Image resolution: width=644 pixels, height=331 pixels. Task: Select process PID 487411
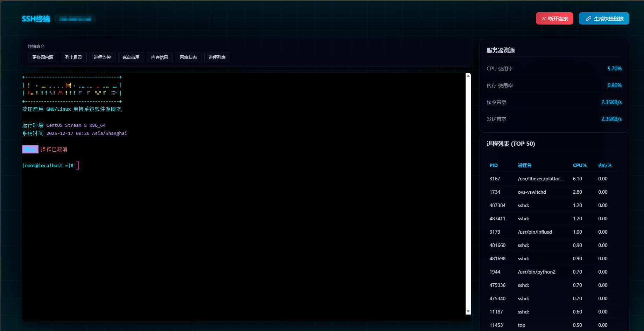tap(554, 219)
